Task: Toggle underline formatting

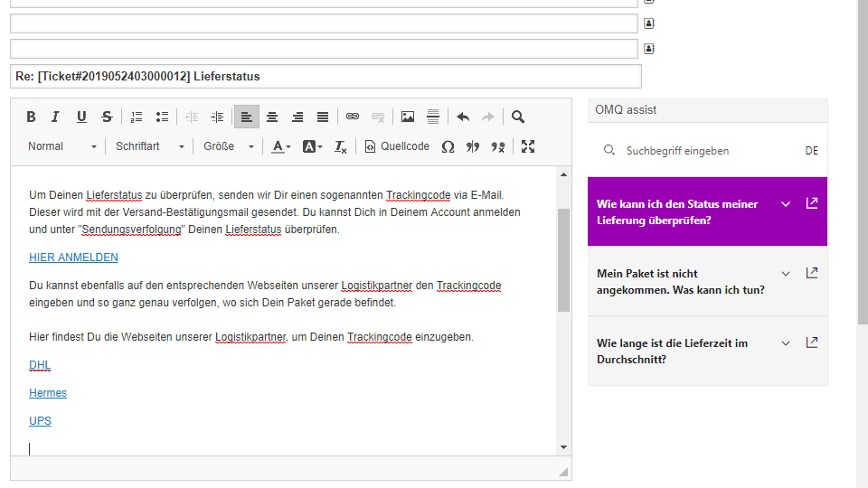Action: 81,117
